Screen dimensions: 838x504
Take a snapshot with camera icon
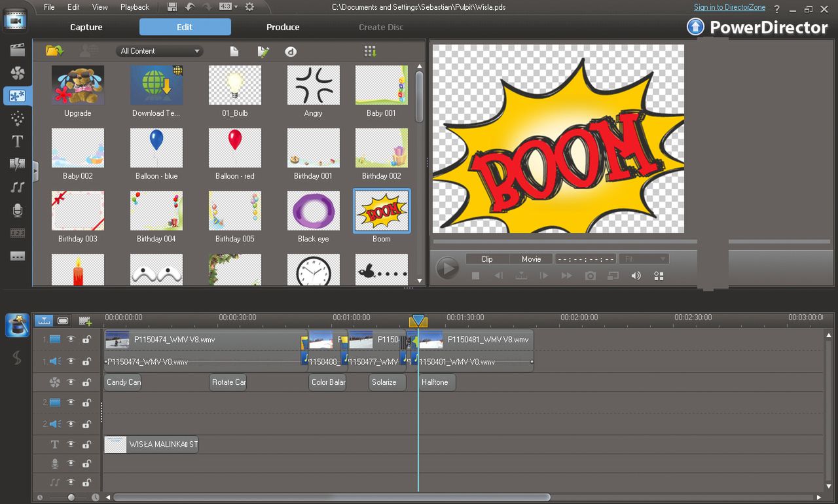tap(591, 276)
